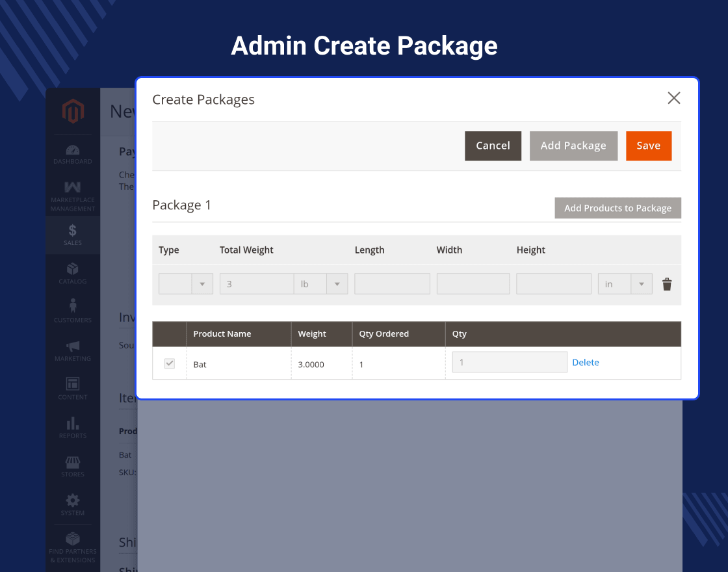728x572 pixels.
Task: Click the Width input field
Action: pyautogui.click(x=473, y=283)
